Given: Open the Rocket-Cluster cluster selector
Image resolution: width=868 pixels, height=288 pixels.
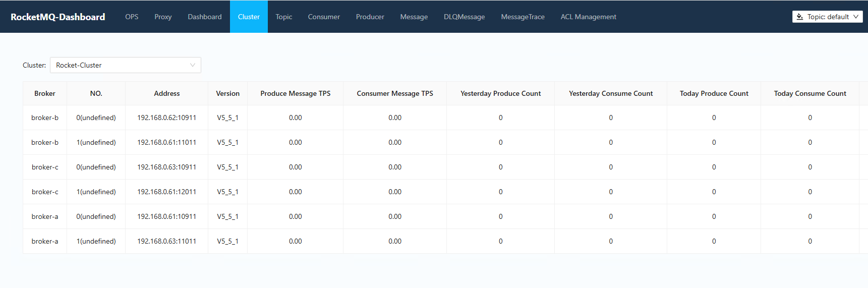Looking at the screenshot, I should pyautogui.click(x=126, y=65).
